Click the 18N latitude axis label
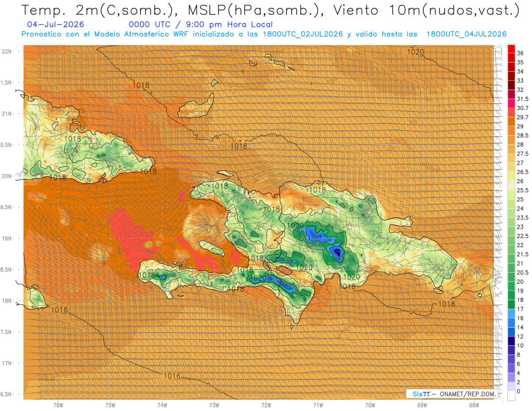Screen dimensions: 532x411 pyautogui.click(x=6, y=301)
